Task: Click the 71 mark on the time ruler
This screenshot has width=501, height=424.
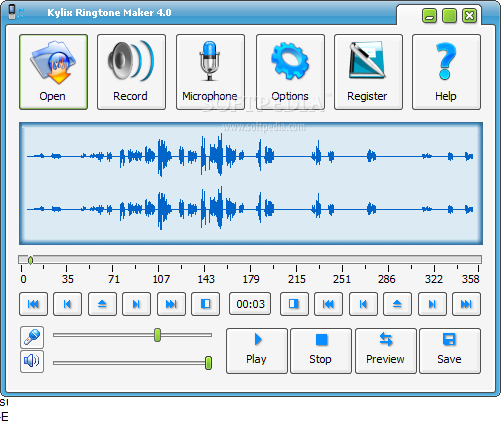Action: 114,279
